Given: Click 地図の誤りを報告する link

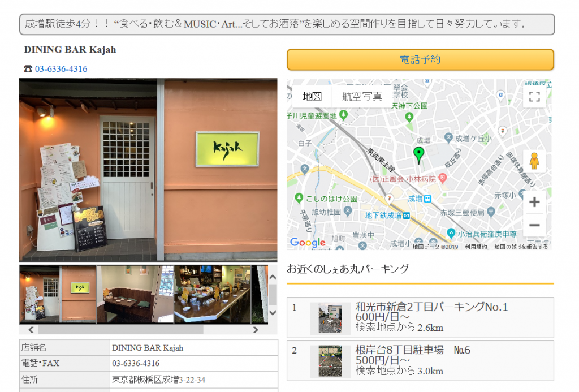Looking at the screenshot, I should (x=521, y=247).
